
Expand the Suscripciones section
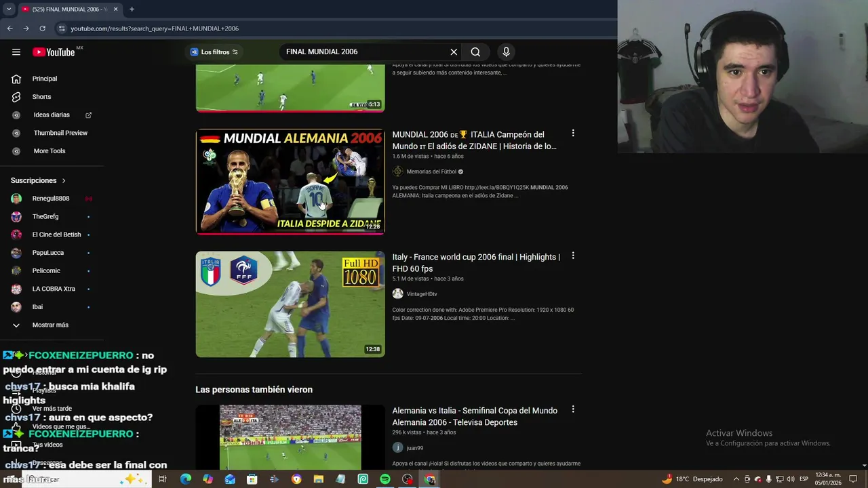pyautogui.click(x=39, y=180)
